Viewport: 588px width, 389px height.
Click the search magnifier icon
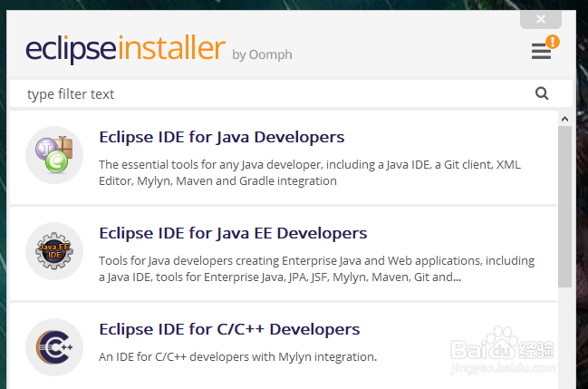click(x=542, y=93)
